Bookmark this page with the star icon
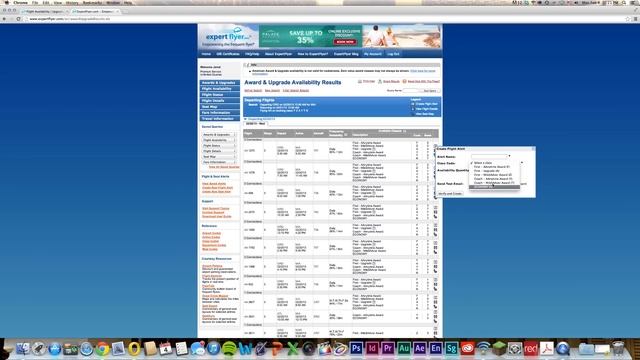640x360 pixels. click(x=628, y=19)
